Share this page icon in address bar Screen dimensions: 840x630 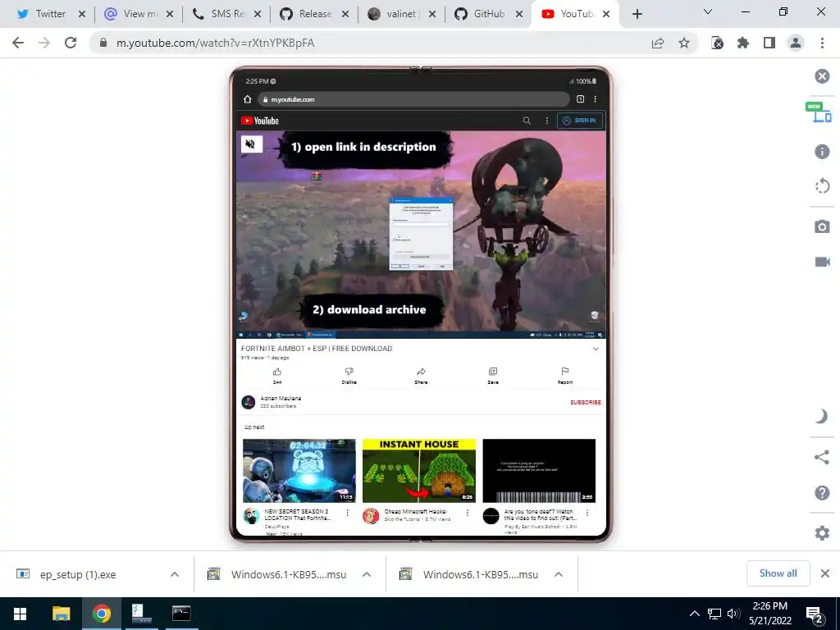tap(658, 43)
